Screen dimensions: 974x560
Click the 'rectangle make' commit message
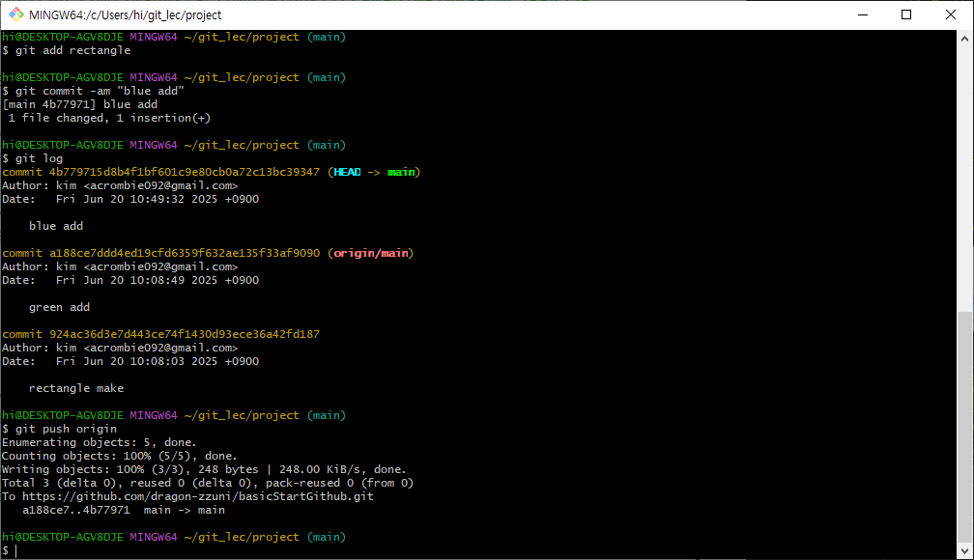point(76,388)
